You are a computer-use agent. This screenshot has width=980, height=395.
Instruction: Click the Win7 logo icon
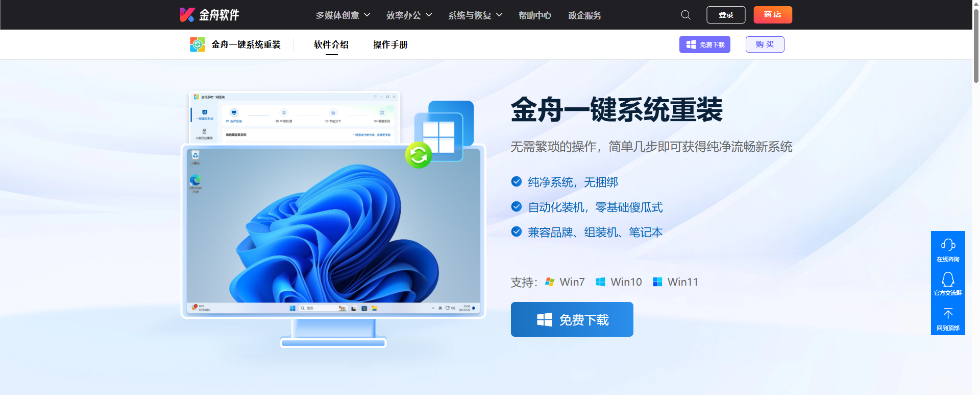tap(549, 282)
